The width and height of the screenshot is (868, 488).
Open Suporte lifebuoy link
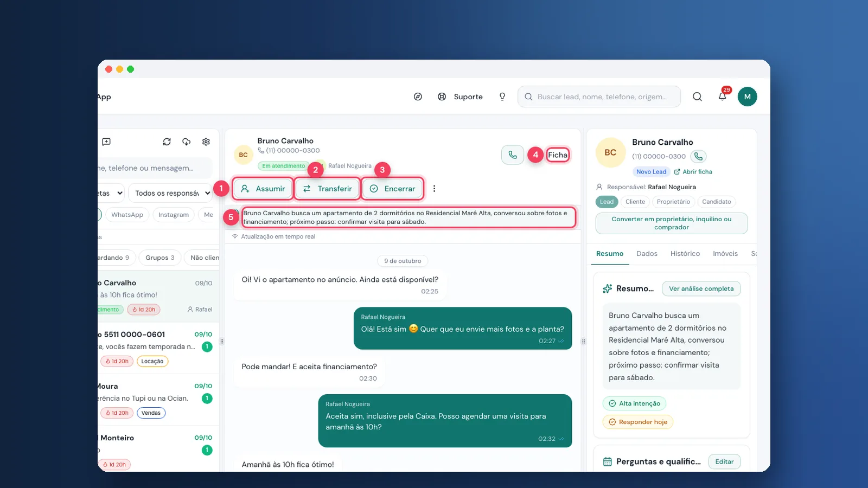click(460, 97)
